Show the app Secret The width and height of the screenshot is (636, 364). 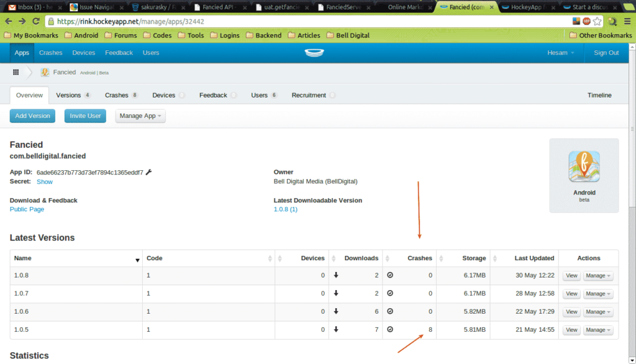point(45,182)
